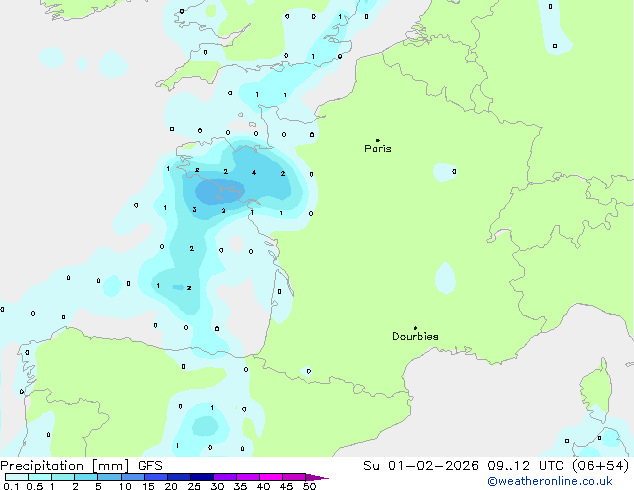Select the 20–25 mm legend swatch
The width and height of the screenshot is (634, 490).
[x=179, y=477]
